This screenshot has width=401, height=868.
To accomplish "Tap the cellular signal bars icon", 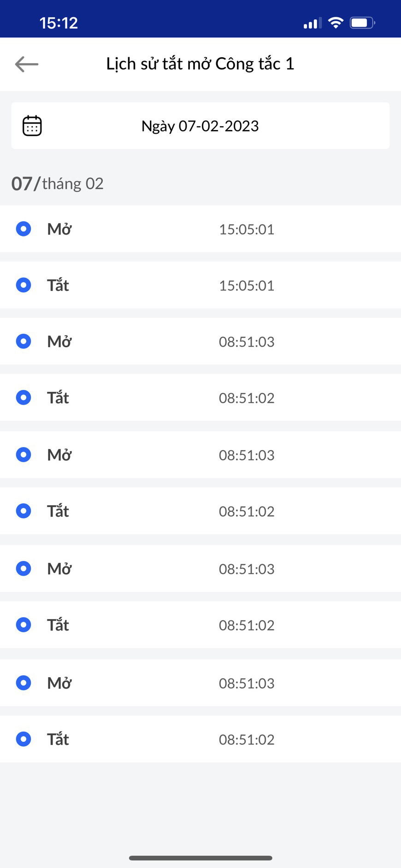I will tap(313, 23).
